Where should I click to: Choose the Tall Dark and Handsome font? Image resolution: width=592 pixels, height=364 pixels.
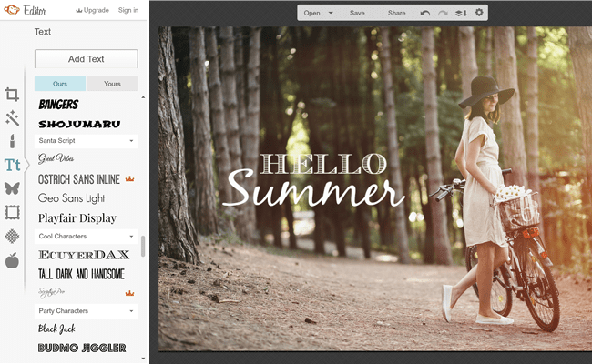pyautogui.click(x=81, y=274)
